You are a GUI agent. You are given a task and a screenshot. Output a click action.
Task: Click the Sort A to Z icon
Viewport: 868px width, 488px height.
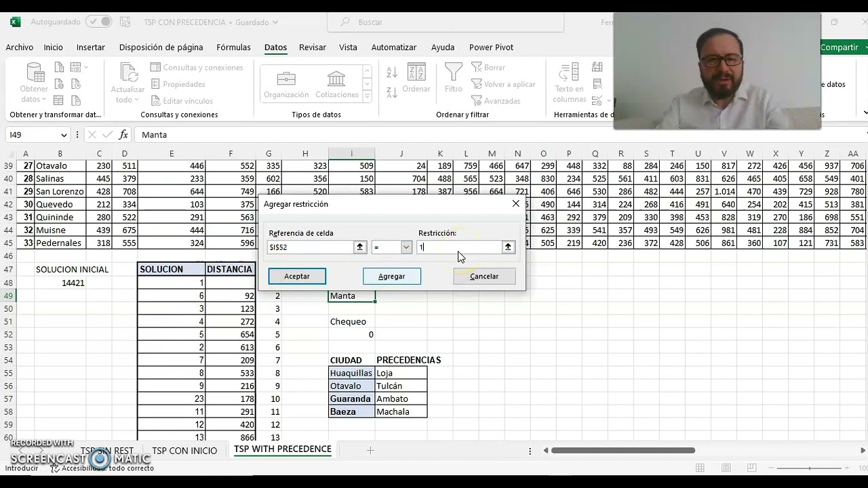coord(392,72)
